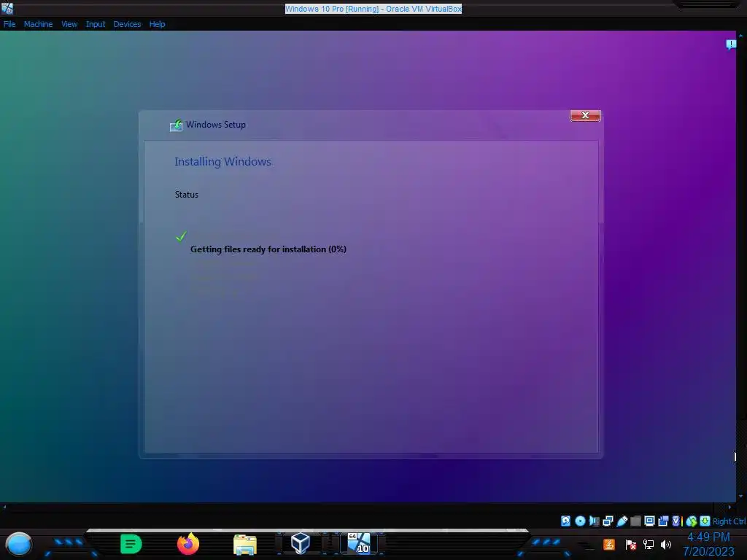The image size is (747, 560).
Task: Click Getting files ready for installation text
Action: (268, 249)
